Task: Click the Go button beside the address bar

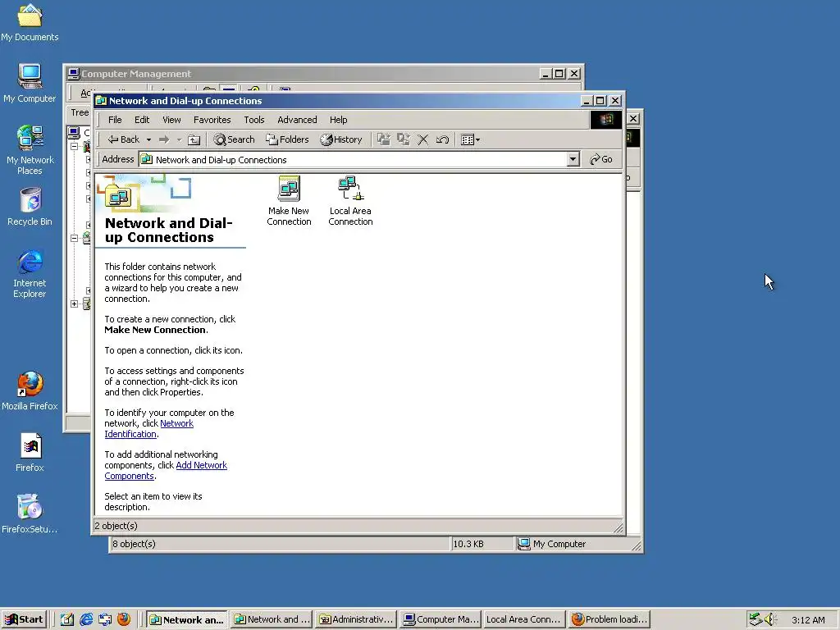Action: coord(601,159)
